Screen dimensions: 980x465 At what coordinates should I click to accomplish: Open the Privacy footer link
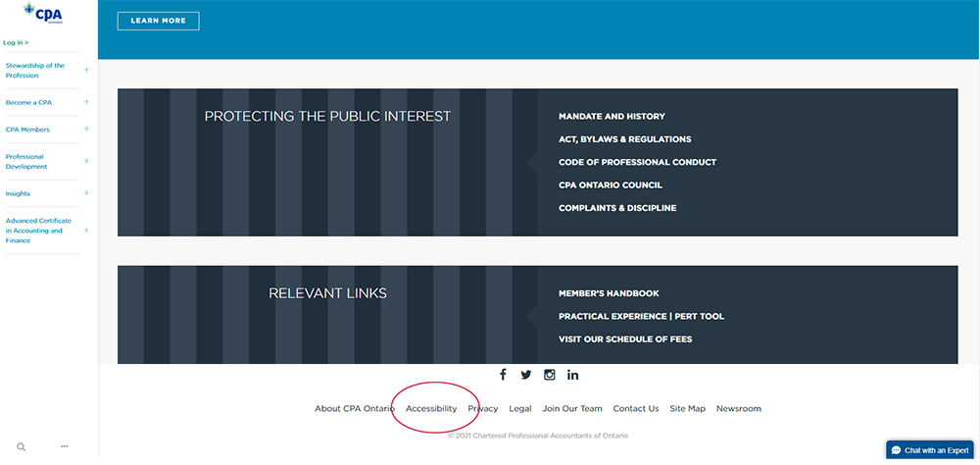(483, 409)
